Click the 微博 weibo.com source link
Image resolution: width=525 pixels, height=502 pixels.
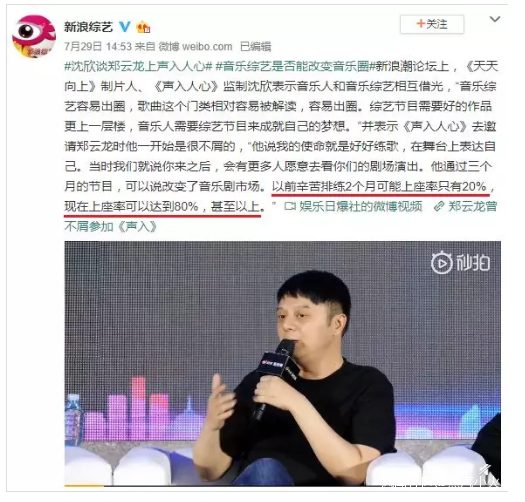pos(196,46)
